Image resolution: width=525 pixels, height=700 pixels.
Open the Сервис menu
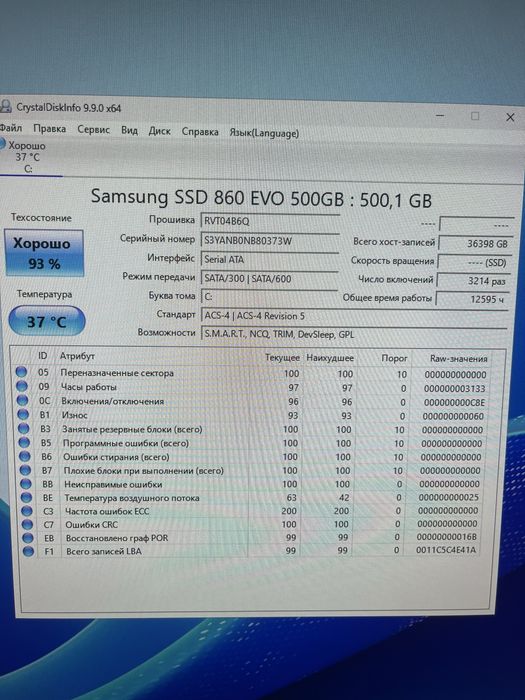pos(93,130)
